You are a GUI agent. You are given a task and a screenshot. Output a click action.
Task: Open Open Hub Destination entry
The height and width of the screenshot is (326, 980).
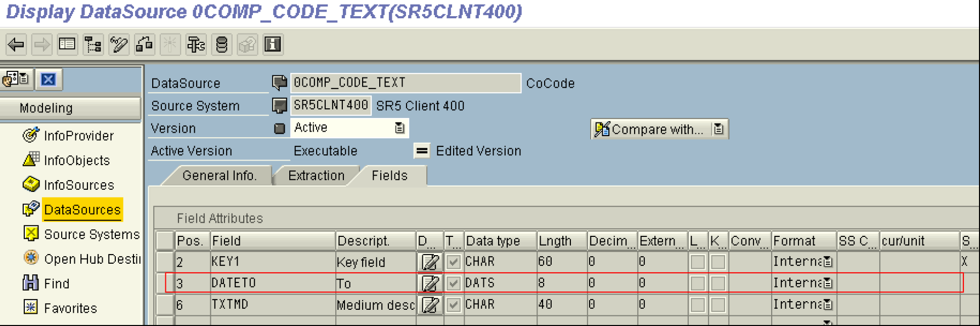(92, 259)
